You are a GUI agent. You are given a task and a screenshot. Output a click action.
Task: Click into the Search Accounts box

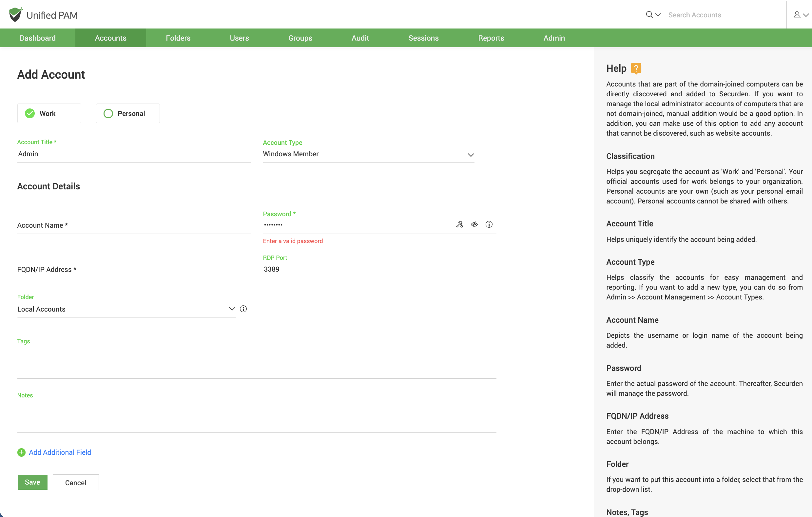[x=722, y=15]
